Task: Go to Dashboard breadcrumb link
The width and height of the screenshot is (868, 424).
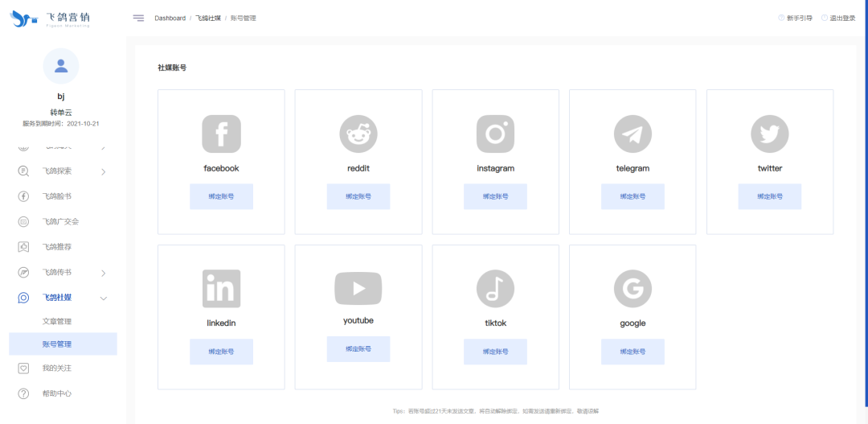Action: 170,18
